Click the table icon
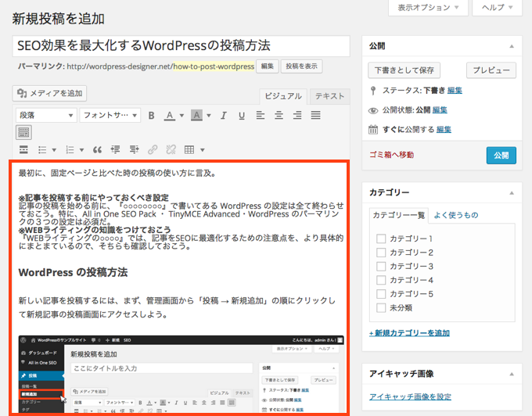This screenshot has height=416, width=532. click(x=189, y=149)
